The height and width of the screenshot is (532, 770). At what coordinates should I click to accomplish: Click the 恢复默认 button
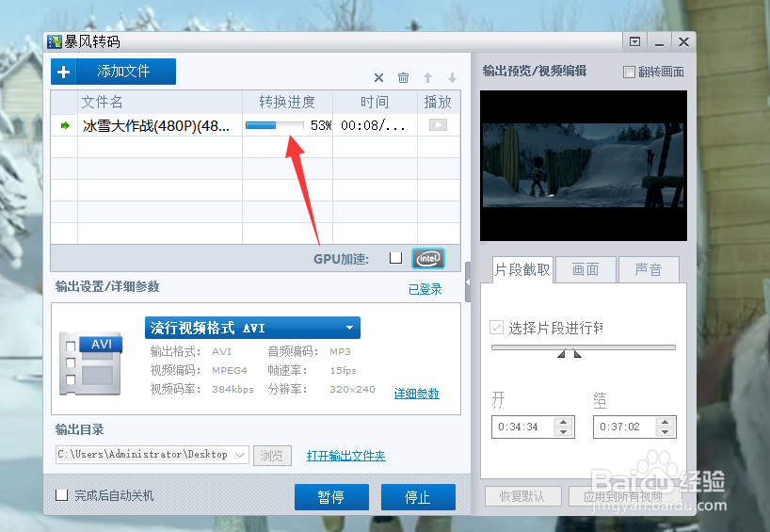(523, 496)
